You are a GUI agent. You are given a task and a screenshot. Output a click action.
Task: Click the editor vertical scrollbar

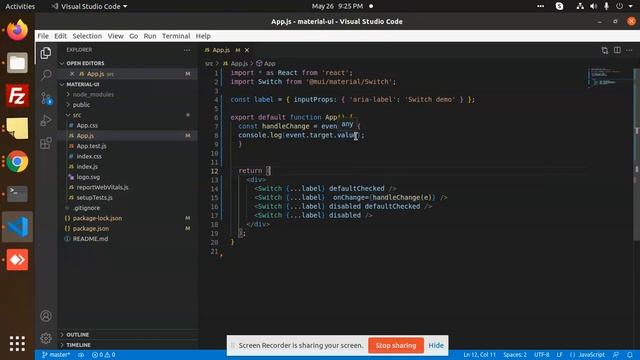point(636,155)
